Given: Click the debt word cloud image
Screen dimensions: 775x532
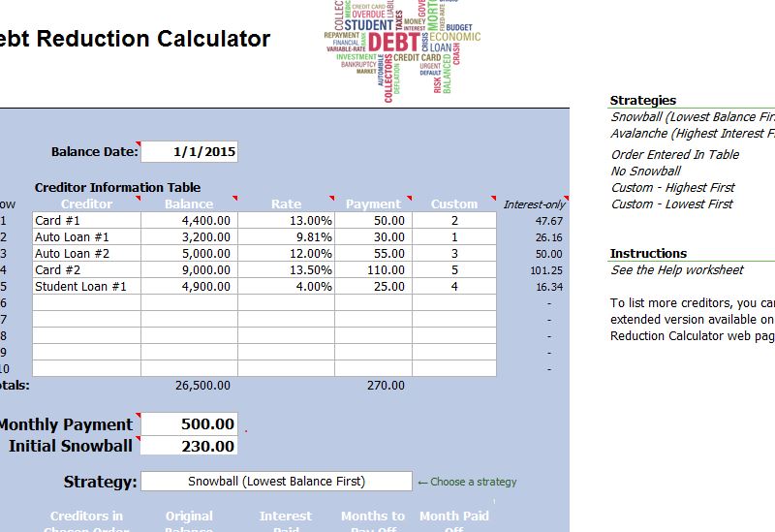Looking at the screenshot, I should [402, 51].
